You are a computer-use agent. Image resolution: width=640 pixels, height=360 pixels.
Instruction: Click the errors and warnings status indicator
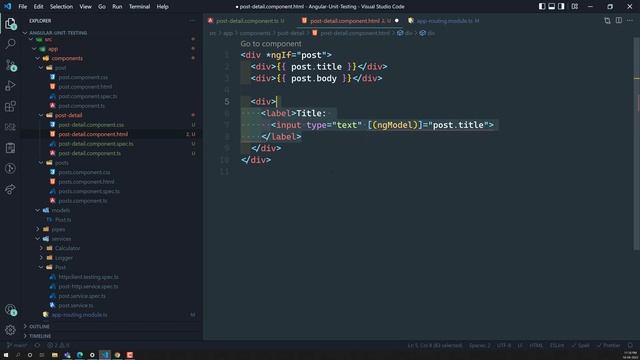pyautogui.click(x=58, y=345)
